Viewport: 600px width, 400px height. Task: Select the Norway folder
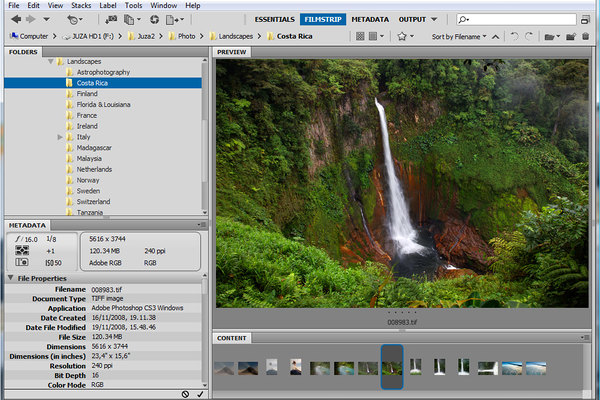(x=88, y=180)
